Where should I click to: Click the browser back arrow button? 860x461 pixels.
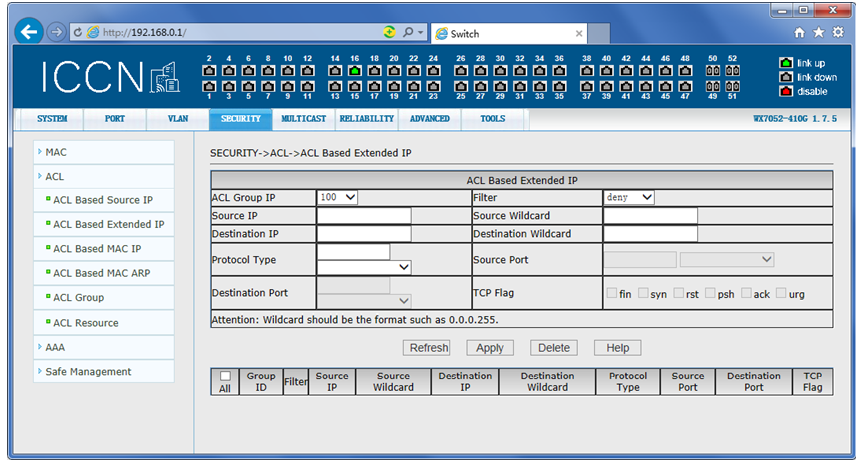click(29, 32)
